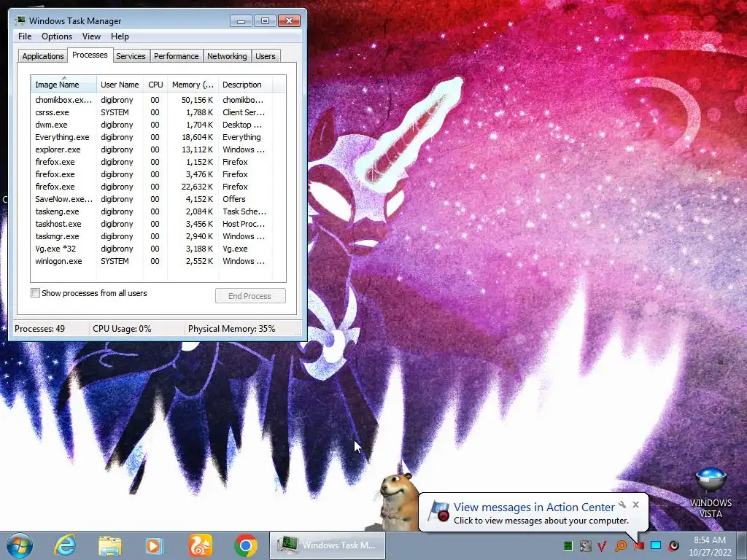The image size is (747, 560).
Task: Open the File menu
Action: (25, 36)
